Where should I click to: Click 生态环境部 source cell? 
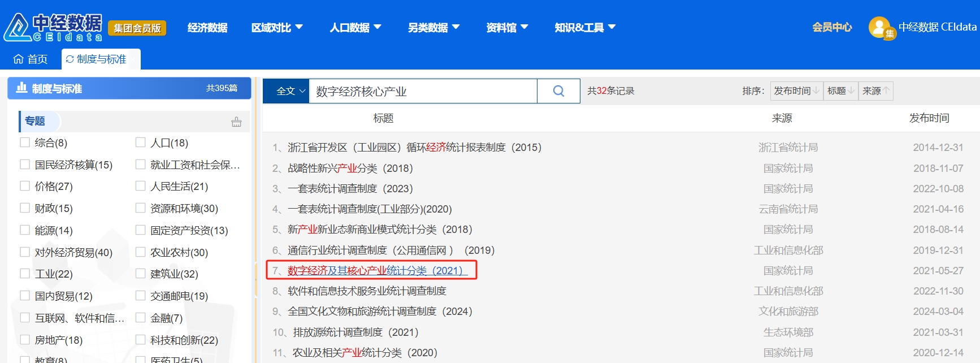tap(788, 332)
